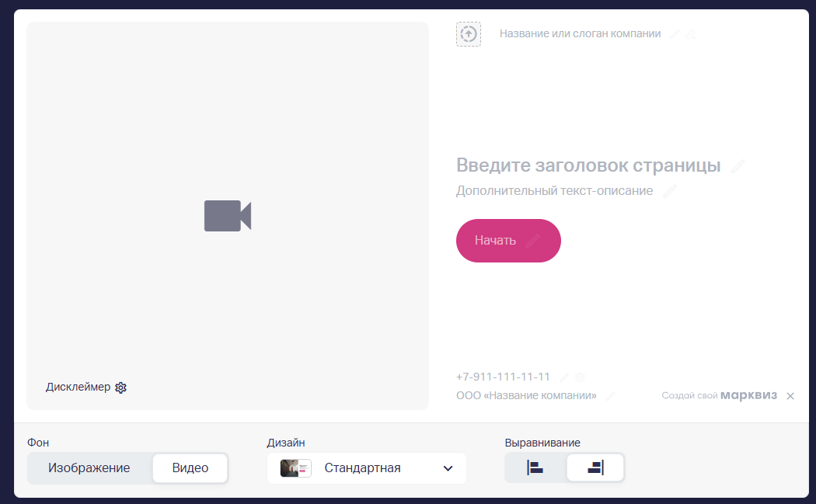Edit company name with pencil icon
Viewport: 816px width, 504px height.
tap(611, 396)
